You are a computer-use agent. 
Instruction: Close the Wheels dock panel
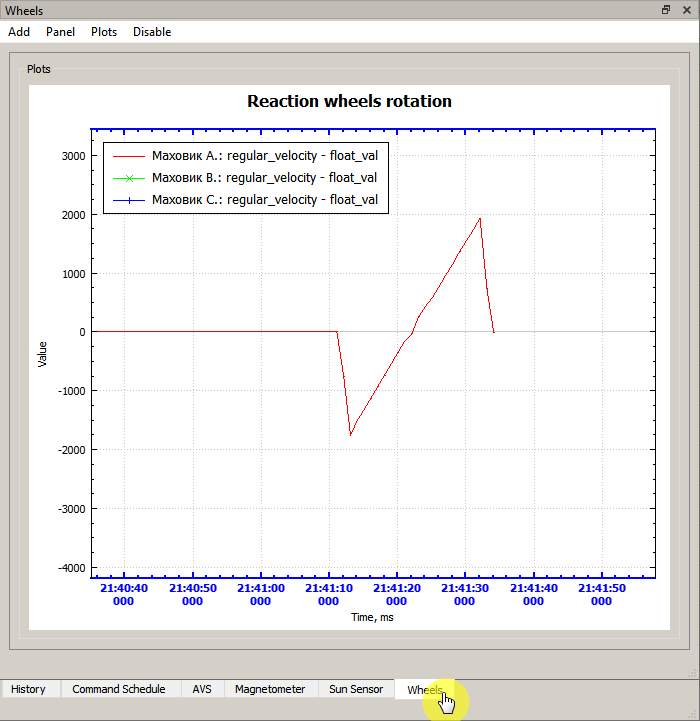click(x=686, y=9)
